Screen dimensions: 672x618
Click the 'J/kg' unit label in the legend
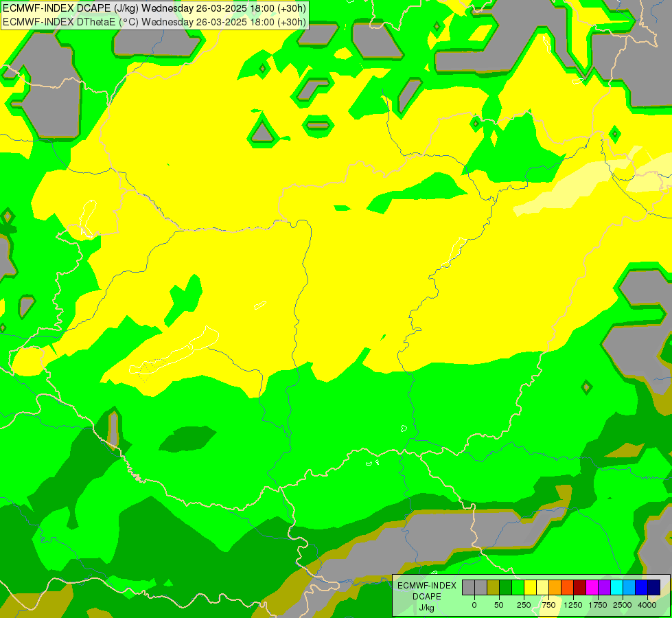pyautogui.click(x=426, y=608)
